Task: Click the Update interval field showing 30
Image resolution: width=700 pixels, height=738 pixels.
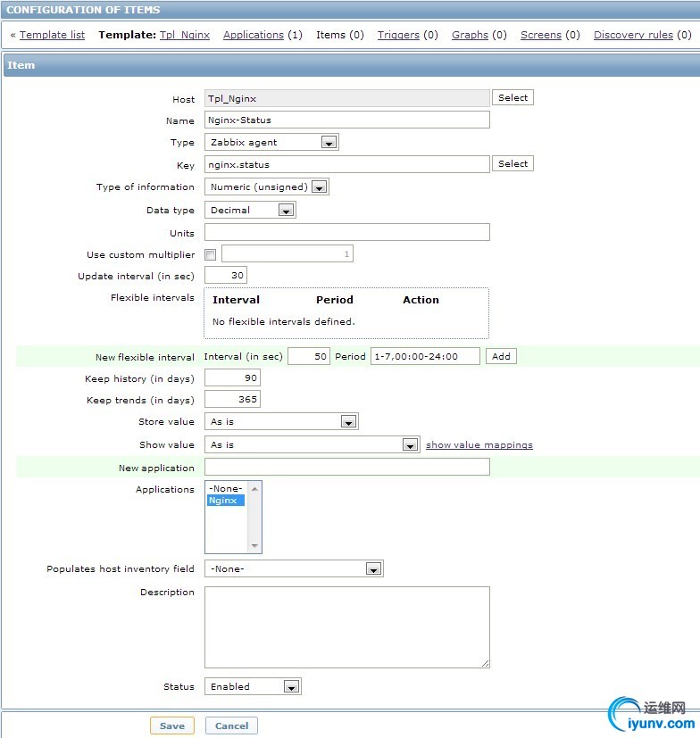Action: pos(226,276)
